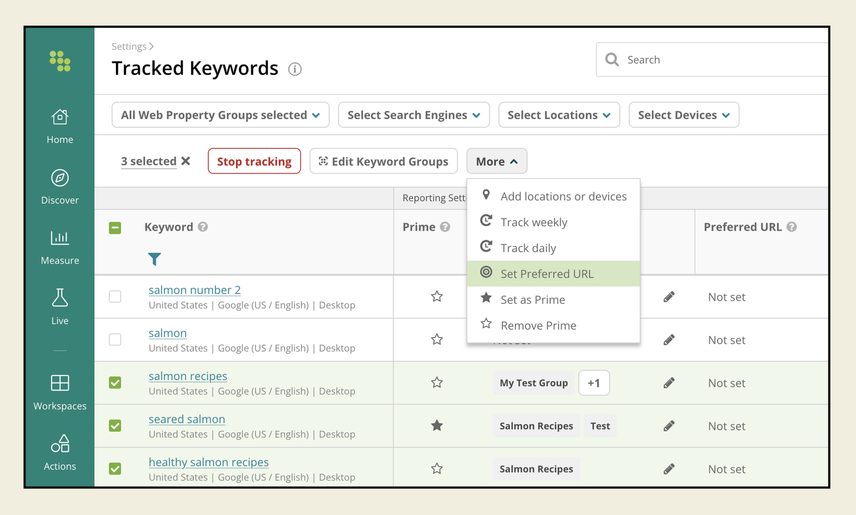Screen dimensions: 856x515
Task: Go to Home in sidebar
Action: [x=60, y=126]
